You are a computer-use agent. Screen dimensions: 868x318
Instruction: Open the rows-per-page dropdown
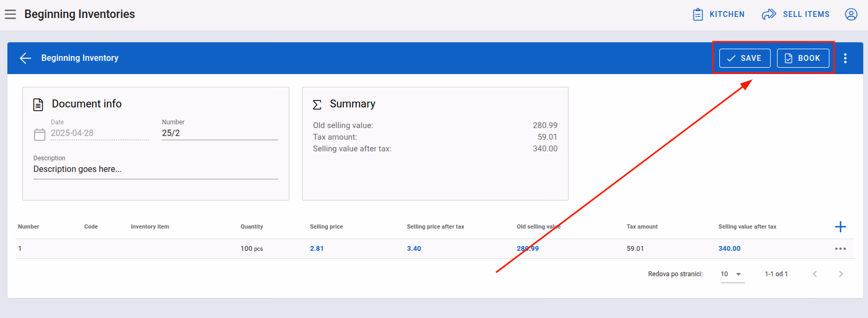coord(732,274)
